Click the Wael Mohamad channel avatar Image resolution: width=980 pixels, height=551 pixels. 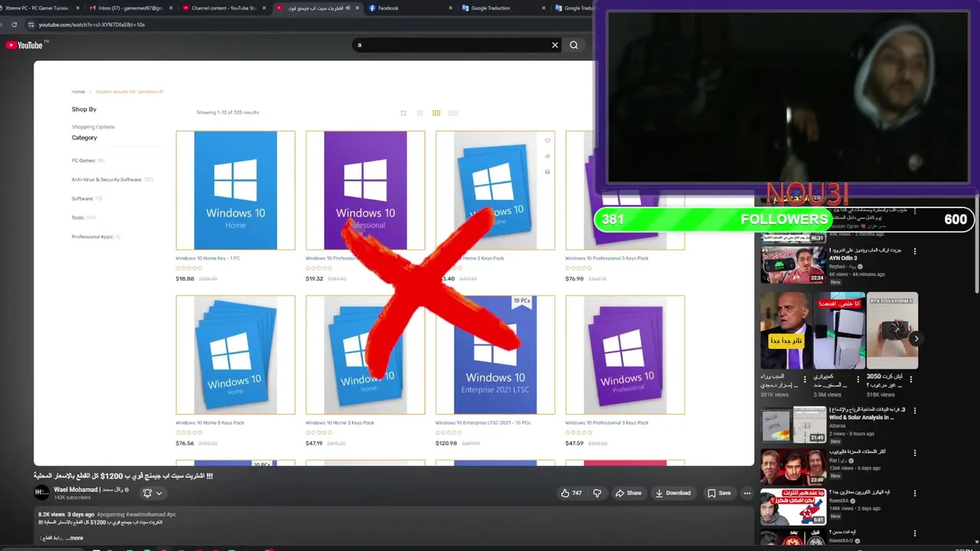click(41, 493)
